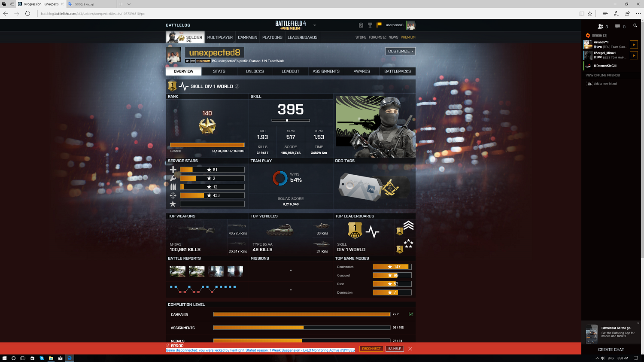Open the Leaderboards menu item
The image size is (644, 362).
pyautogui.click(x=303, y=37)
